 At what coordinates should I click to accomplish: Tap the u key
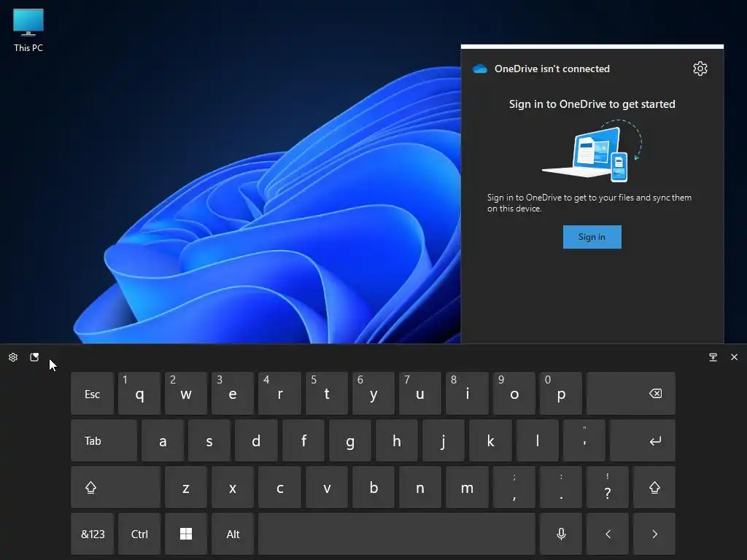click(x=419, y=393)
